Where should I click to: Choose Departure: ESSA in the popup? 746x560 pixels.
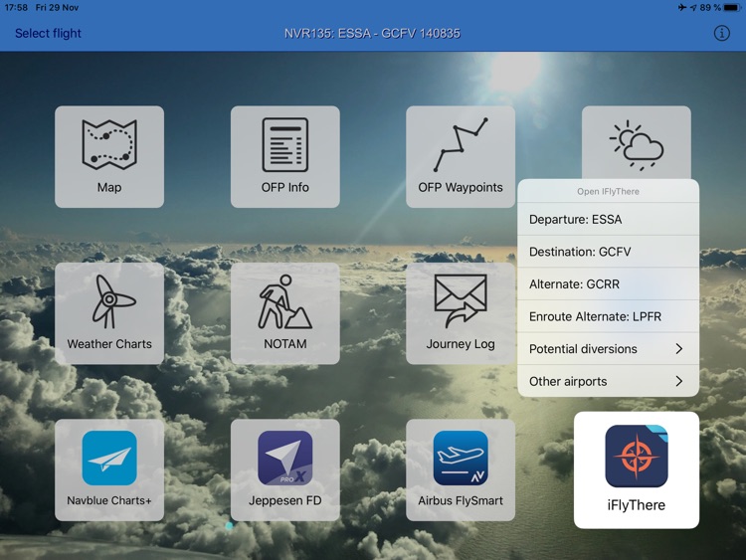[608, 220]
